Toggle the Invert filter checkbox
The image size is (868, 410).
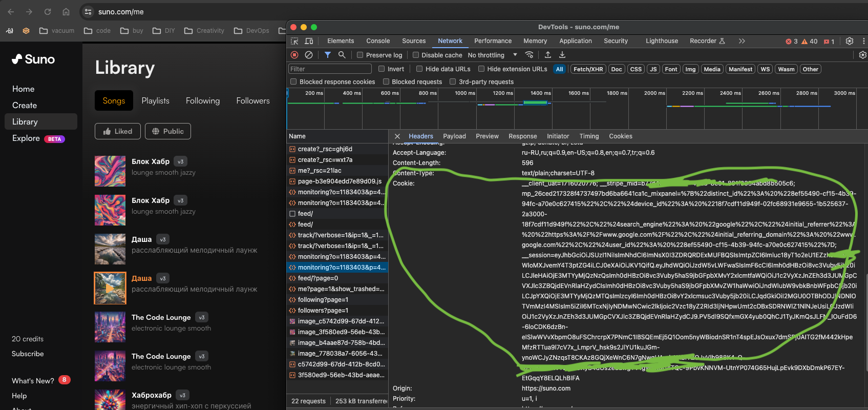[x=382, y=69]
